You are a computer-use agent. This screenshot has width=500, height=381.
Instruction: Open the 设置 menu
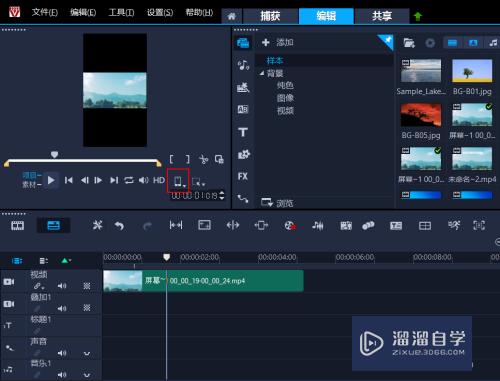click(x=160, y=12)
